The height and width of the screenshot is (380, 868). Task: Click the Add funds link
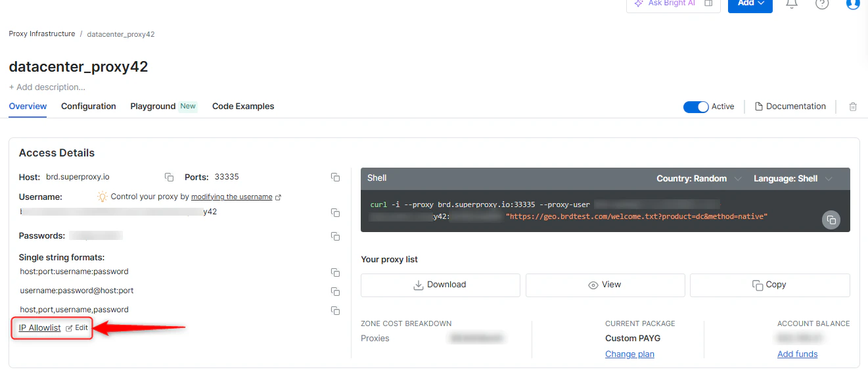(798, 354)
